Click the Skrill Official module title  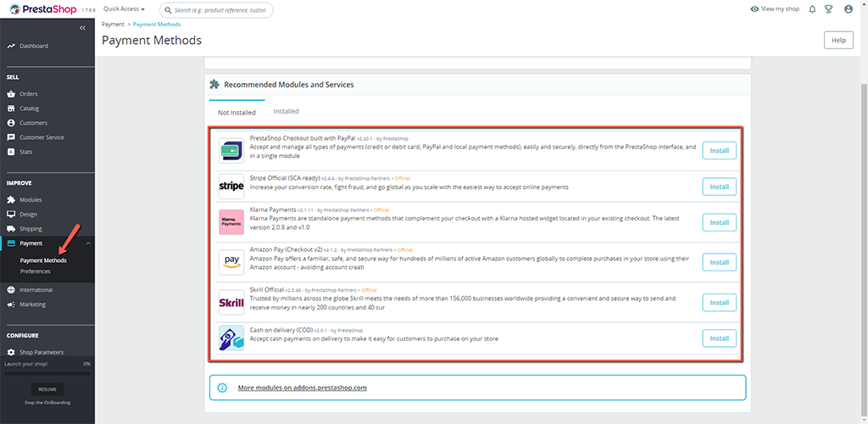[267, 289]
